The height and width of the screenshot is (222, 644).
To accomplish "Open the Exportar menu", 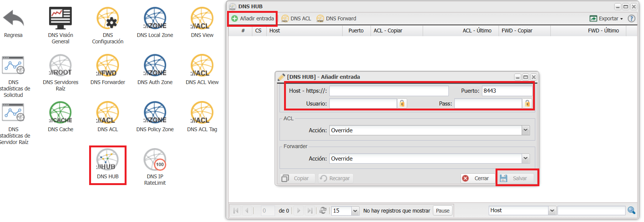I will pos(606,18).
